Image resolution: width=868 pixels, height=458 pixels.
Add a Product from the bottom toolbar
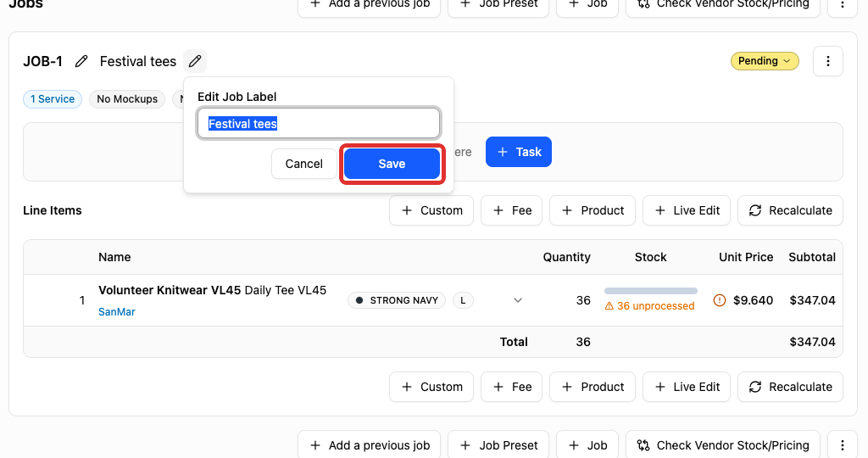coord(593,387)
